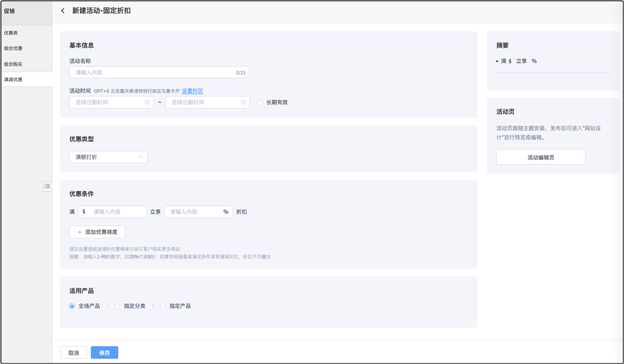Open 优惠券 in the sidebar
This screenshot has width=624, height=364.
tap(11, 33)
